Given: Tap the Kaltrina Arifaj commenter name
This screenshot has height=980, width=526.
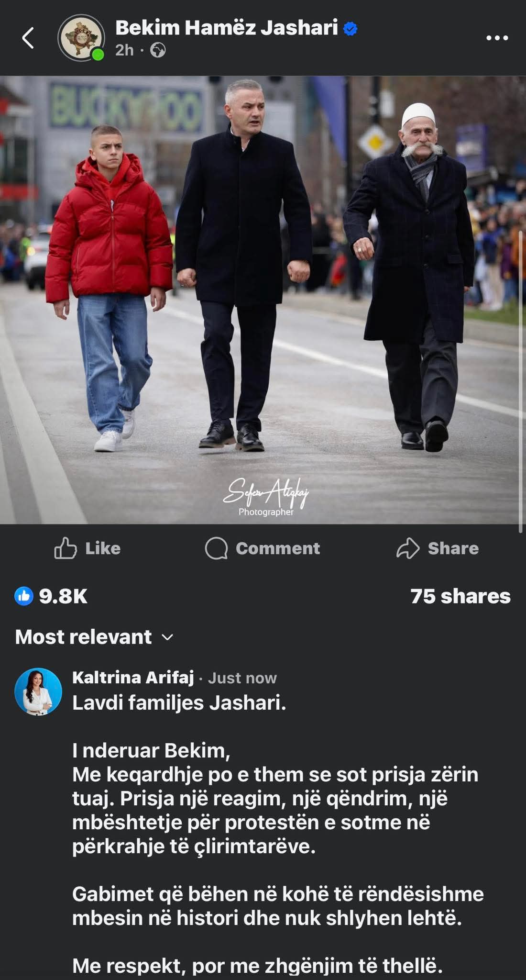Looking at the screenshot, I should tap(133, 677).
